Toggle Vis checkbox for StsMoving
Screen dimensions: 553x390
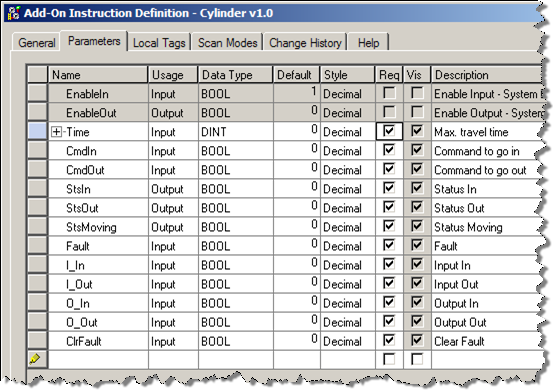[417, 226]
